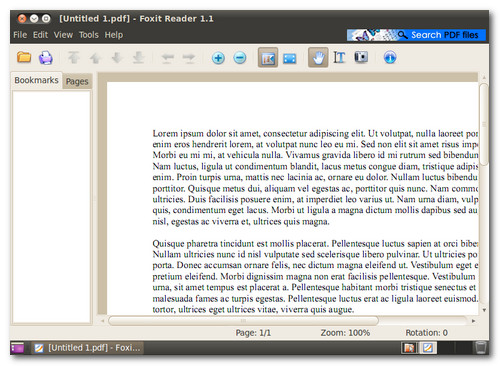Click the vertical scrollbar down arrow
The height and width of the screenshot is (366, 500).
(484, 310)
